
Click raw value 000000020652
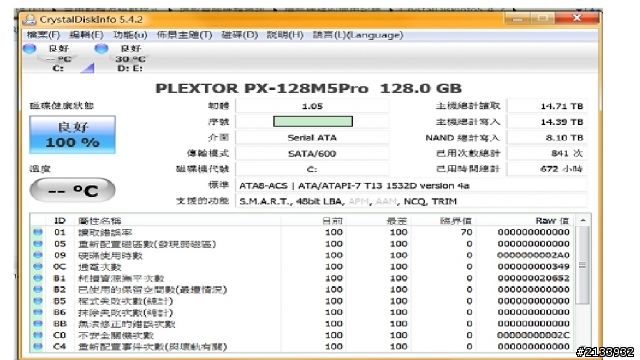(x=533, y=278)
